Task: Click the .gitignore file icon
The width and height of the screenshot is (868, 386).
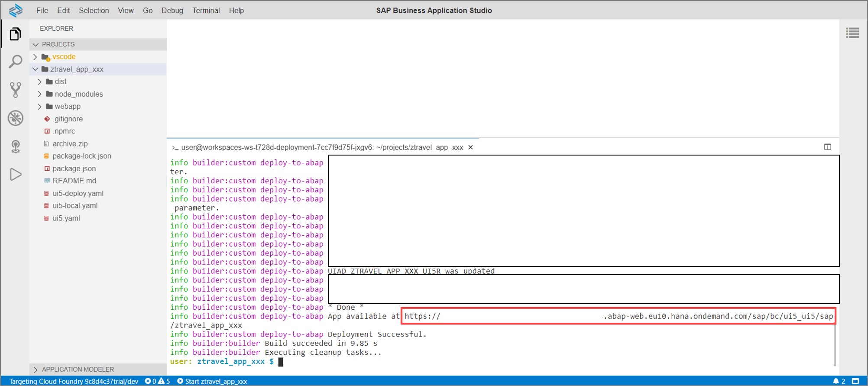Action: (x=47, y=119)
